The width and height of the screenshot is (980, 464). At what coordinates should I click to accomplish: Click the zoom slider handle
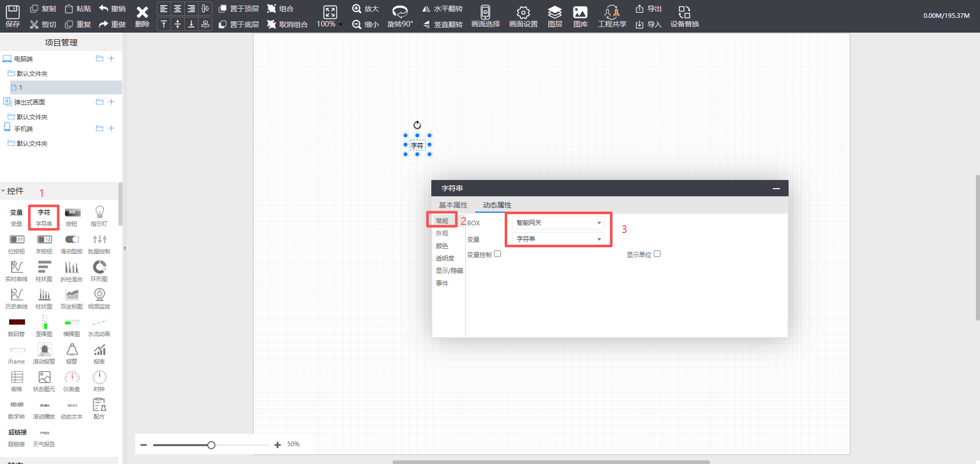point(211,445)
